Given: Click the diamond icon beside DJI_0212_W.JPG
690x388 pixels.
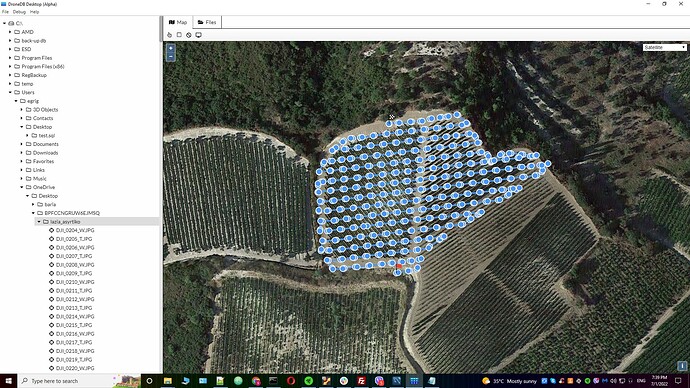Looking at the screenshot, I should (51, 299).
